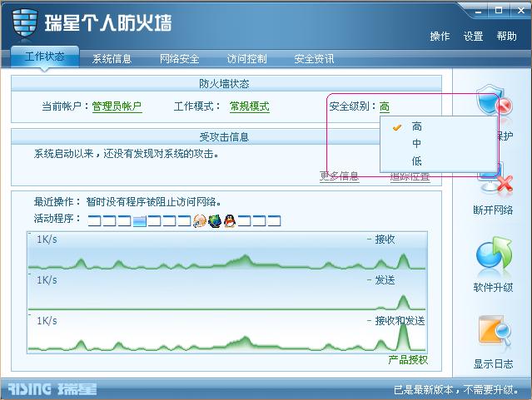Screen dimensions: 532x400
Task: Click the 当前帐户 label
Action: pyautogui.click(x=66, y=106)
